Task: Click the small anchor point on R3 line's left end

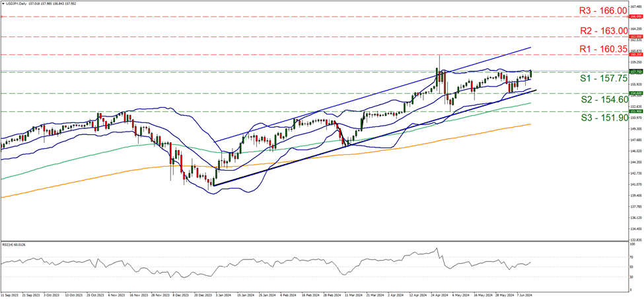Action: tap(2, 17)
